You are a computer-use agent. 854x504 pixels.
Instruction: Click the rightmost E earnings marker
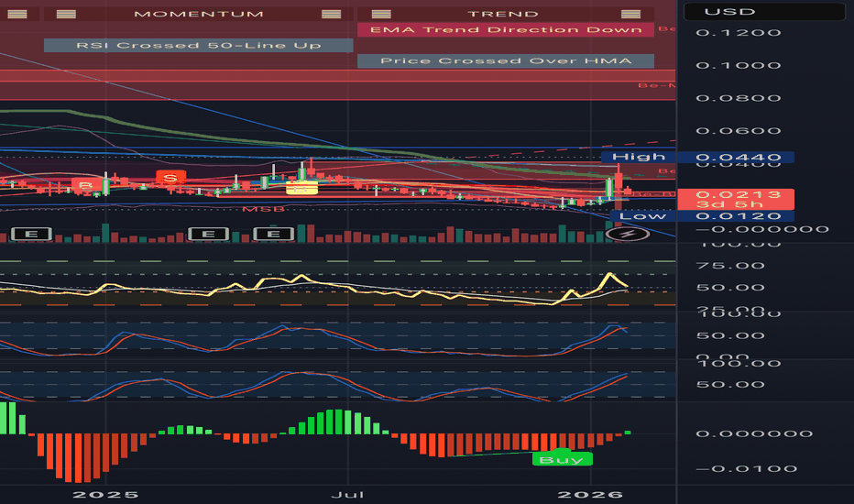[x=273, y=235]
